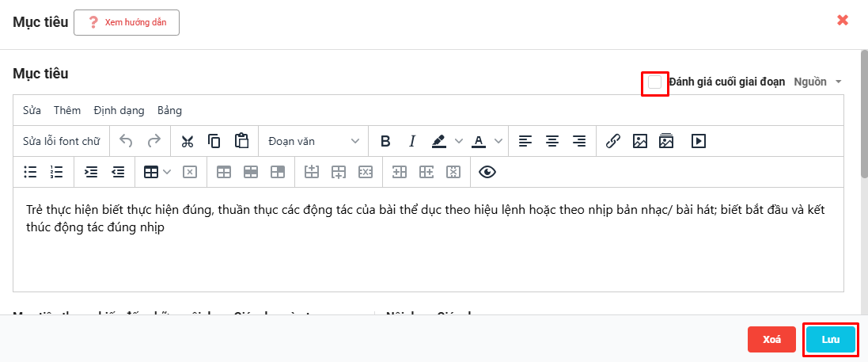The width and height of the screenshot is (868, 362).
Task: Click the insert link icon
Action: 612,141
